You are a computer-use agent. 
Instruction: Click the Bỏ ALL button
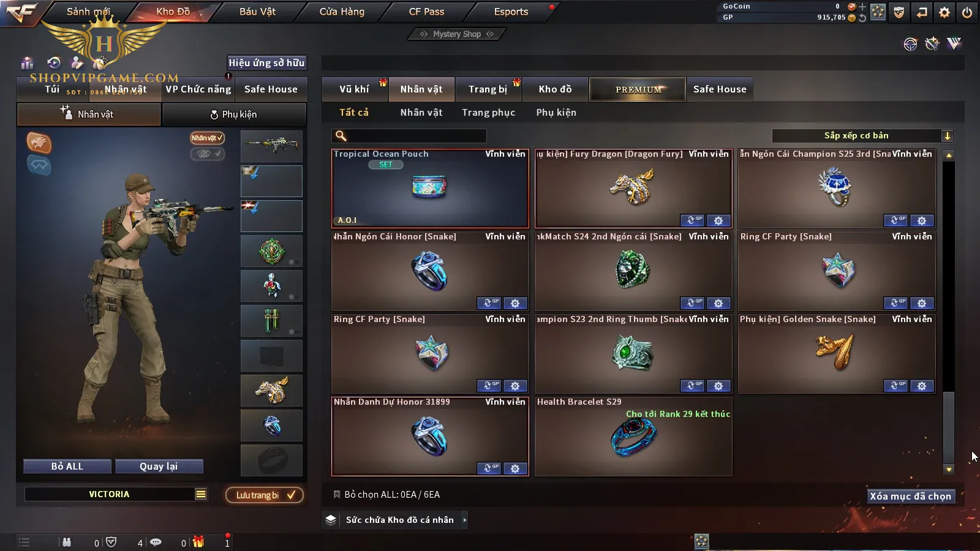67,467
